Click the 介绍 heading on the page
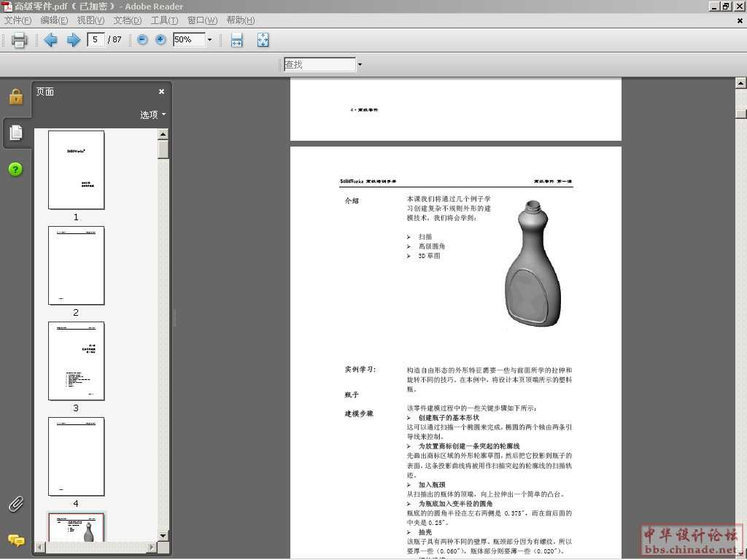747x560 pixels. [x=352, y=201]
